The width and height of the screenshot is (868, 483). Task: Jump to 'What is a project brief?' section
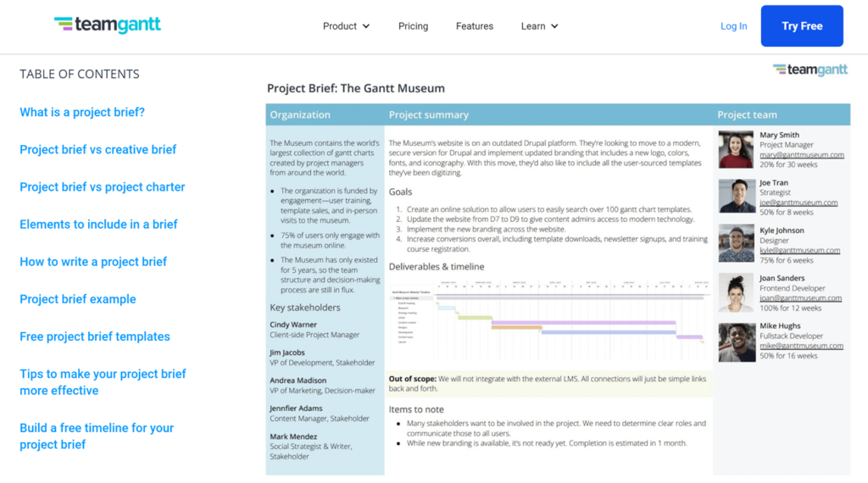(82, 112)
